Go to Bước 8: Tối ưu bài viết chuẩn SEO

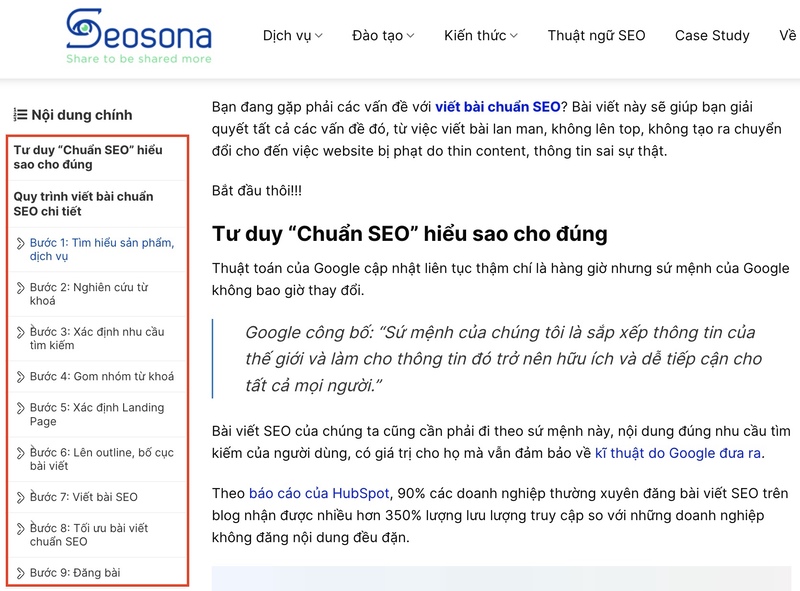click(89, 534)
